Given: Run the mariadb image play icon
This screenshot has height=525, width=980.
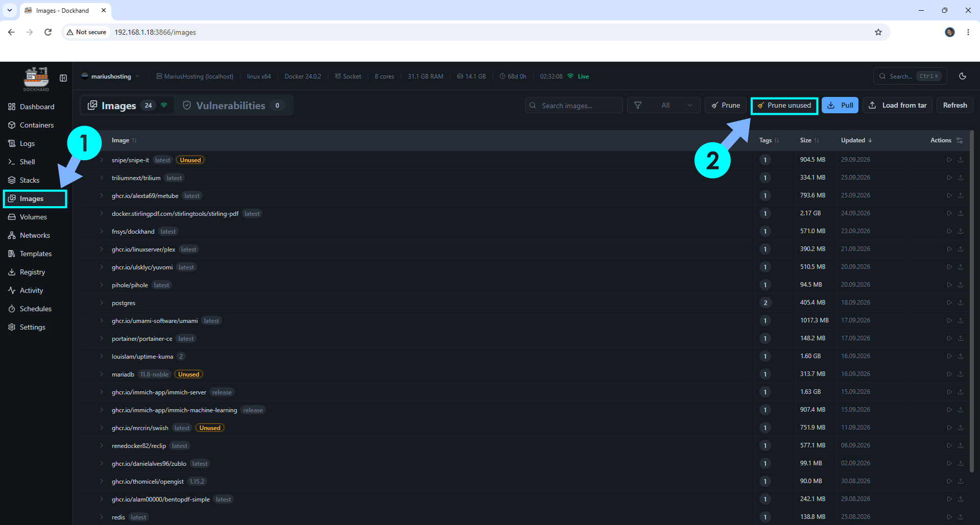Looking at the screenshot, I should tap(949, 374).
